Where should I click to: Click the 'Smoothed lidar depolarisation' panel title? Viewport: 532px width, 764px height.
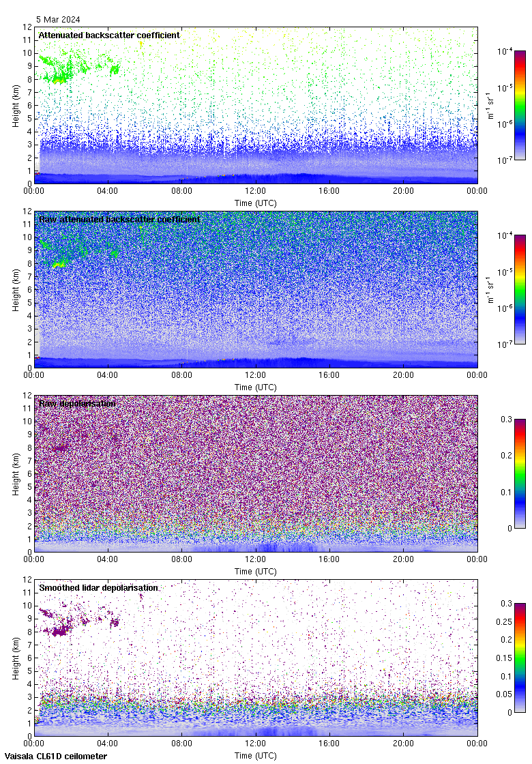99,587
